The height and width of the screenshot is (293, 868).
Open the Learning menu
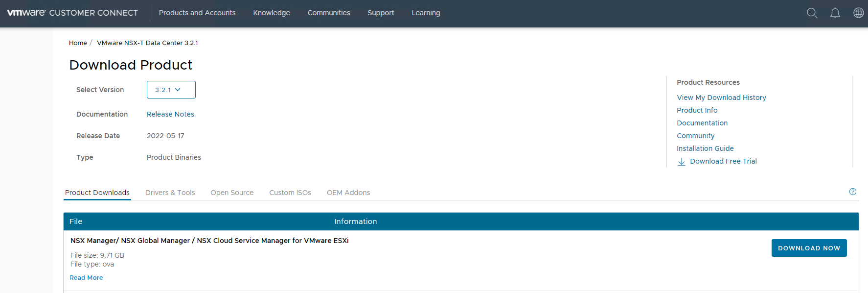(426, 13)
